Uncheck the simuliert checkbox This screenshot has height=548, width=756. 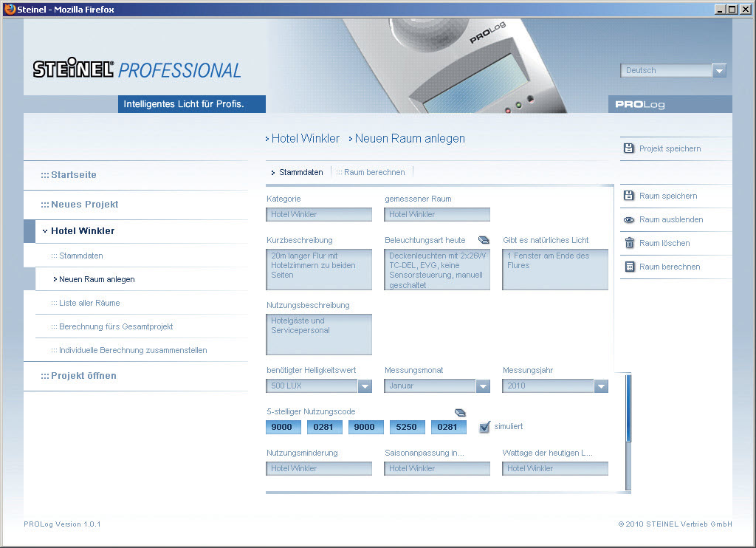[484, 427]
